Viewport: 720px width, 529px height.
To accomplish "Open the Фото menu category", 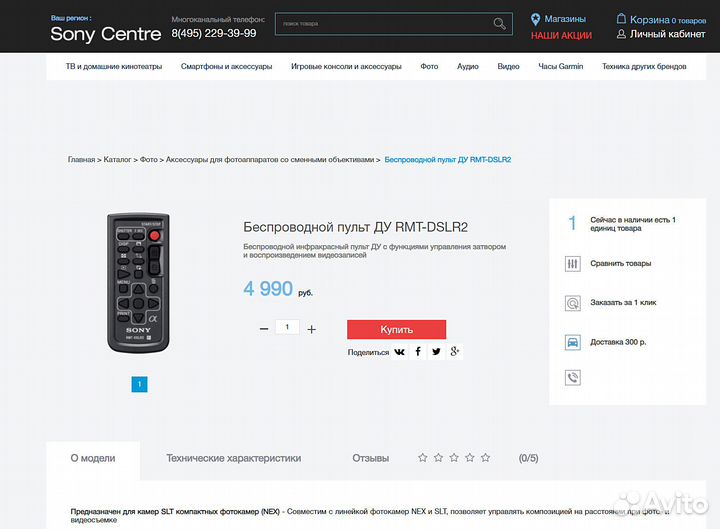I will click(429, 67).
